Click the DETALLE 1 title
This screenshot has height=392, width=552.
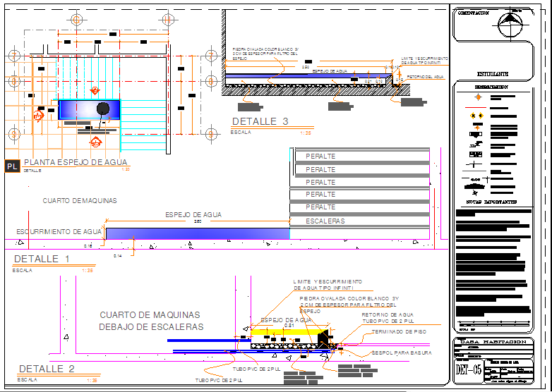tap(42, 259)
